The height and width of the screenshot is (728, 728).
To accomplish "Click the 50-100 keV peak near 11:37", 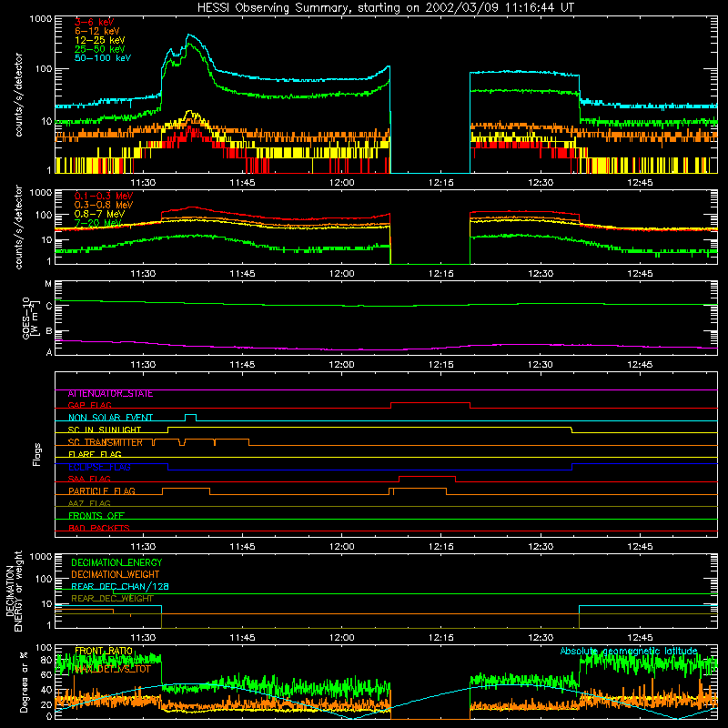I will 189,35.
